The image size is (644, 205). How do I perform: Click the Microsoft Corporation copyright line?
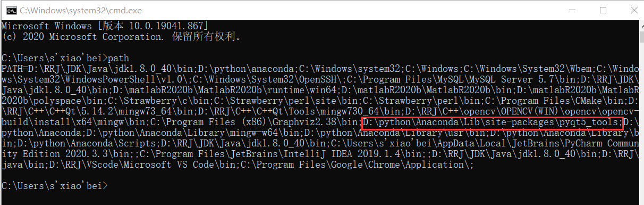(x=122, y=36)
